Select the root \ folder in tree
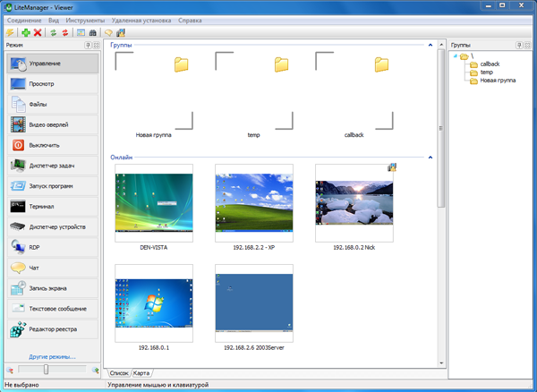Viewport: 537px width, 392px height. 467,55
